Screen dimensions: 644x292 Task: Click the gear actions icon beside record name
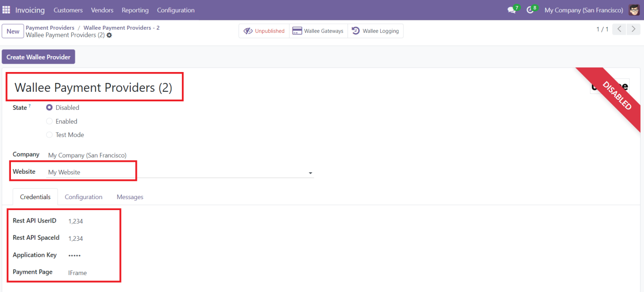coord(110,35)
